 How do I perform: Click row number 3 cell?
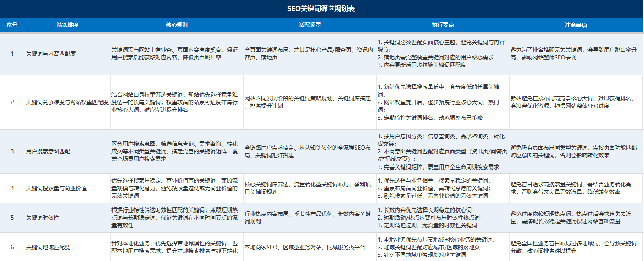(12, 151)
